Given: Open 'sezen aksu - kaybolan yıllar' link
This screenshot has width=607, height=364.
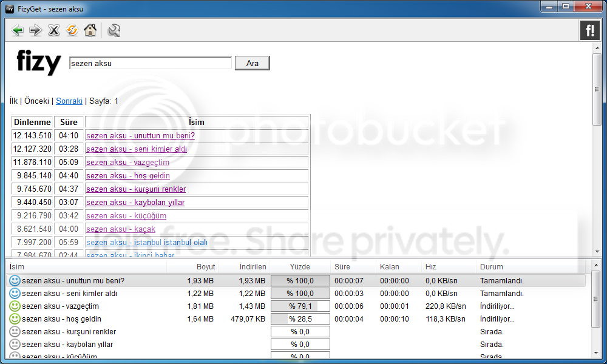Looking at the screenshot, I should point(135,203).
